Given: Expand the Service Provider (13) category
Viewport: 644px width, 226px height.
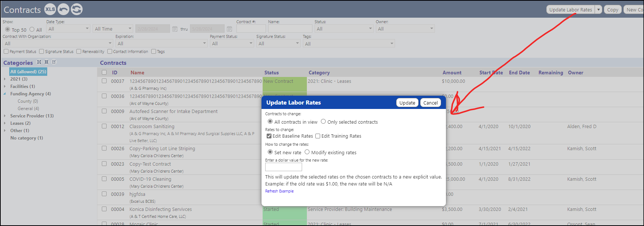Looking at the screenshot, I should pos(5,116).
